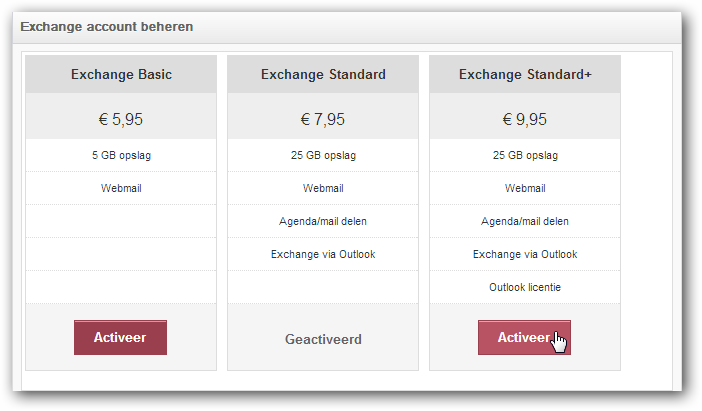Click the Exchange account beheren title
The width and height of the screenshot is (702, 411).
[107, 27]
